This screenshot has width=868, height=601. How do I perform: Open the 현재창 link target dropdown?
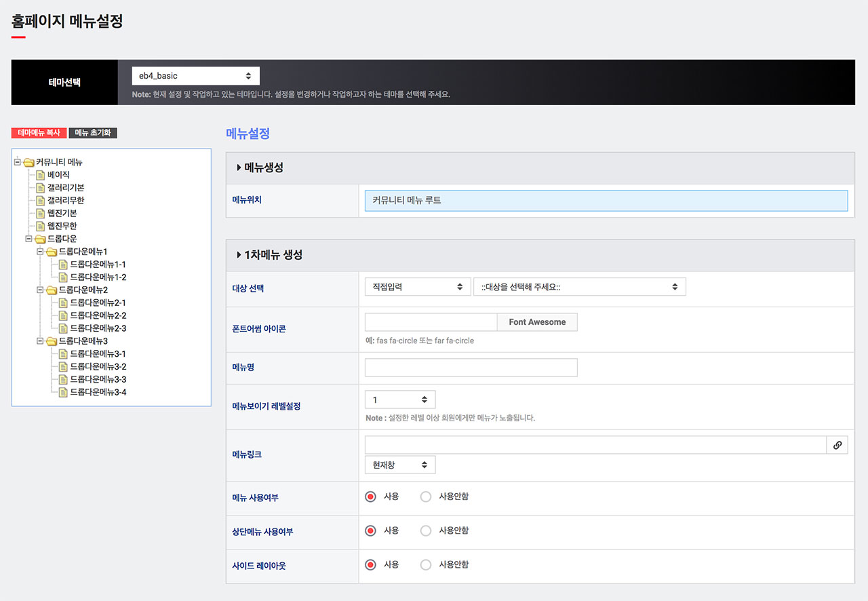(x=400, y=465)
